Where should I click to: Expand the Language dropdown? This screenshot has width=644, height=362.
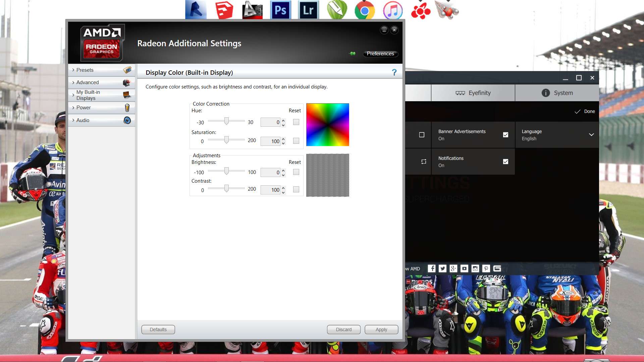(x=591, y=135)
